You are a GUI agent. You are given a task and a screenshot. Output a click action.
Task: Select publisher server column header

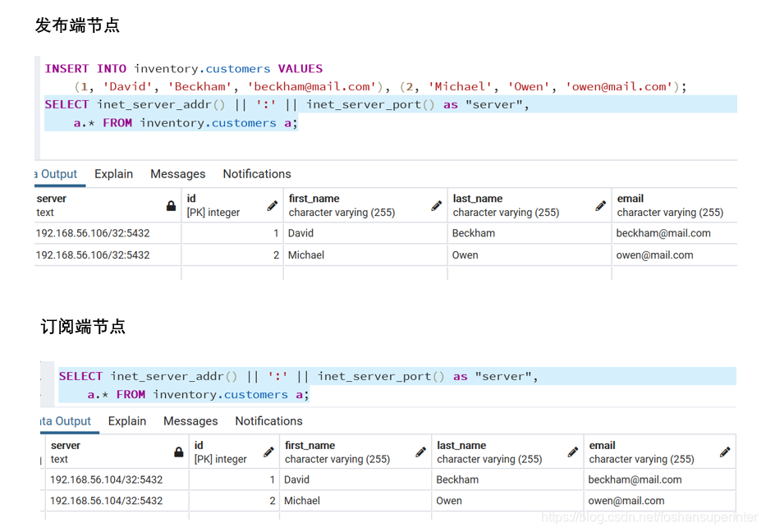click(x=108, y=206)
